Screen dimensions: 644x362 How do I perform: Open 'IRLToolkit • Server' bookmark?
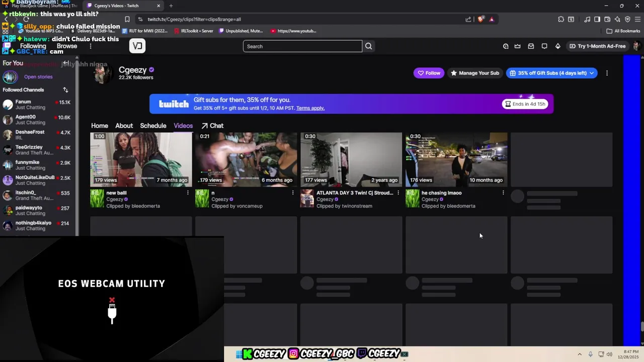[x=193, y=31]
